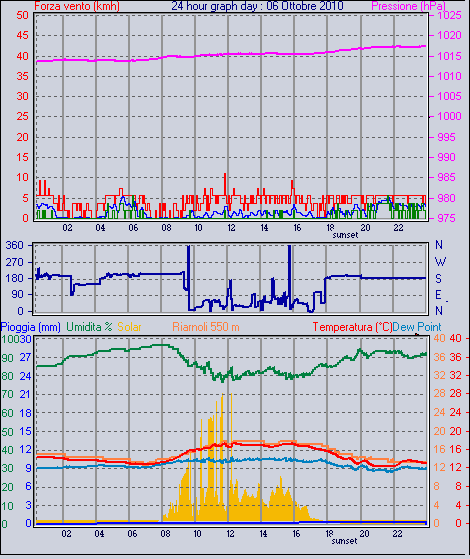Viewport: 470px width, 559px height.
Task: Click the blue 27 rain axis value
Action: [25, 357]
